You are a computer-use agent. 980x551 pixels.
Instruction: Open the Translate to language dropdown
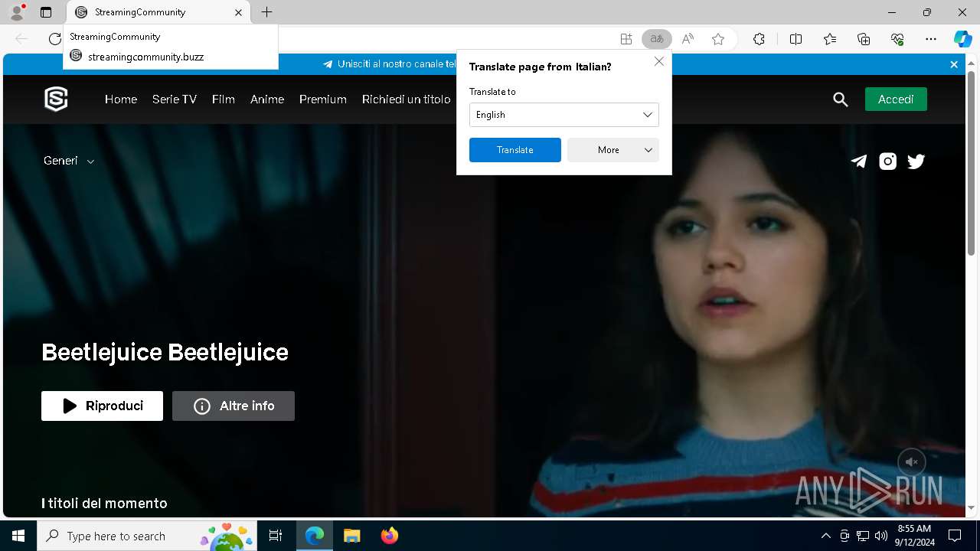click(563, 115)
